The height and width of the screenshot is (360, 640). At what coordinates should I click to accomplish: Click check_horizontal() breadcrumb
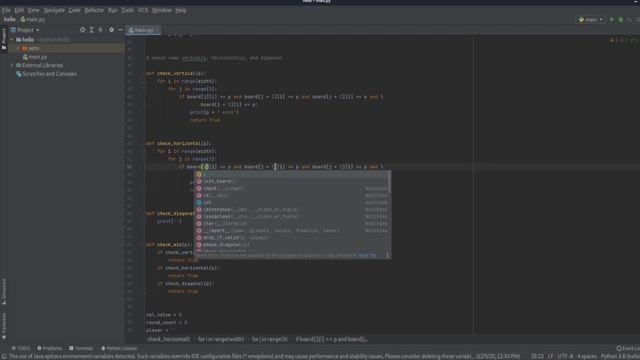pyautogui.click(x=169, y=339)
